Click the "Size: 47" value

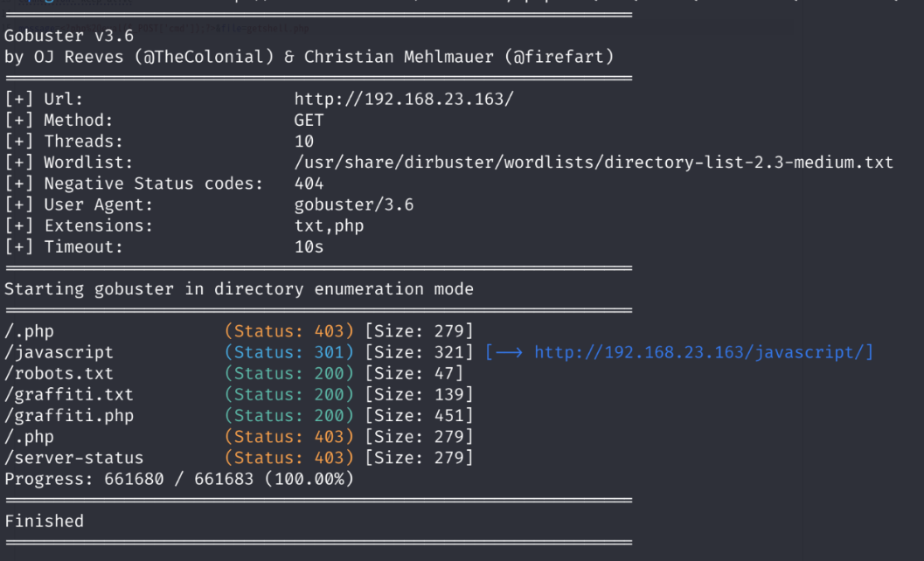(x=413, y=374)
